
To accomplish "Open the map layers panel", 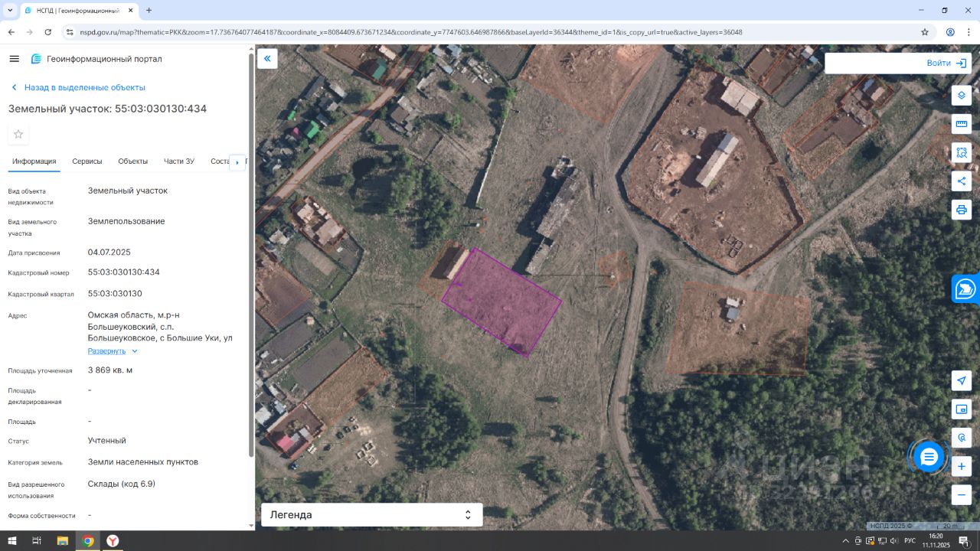I will pyautogui.click(x=962, y=96).
